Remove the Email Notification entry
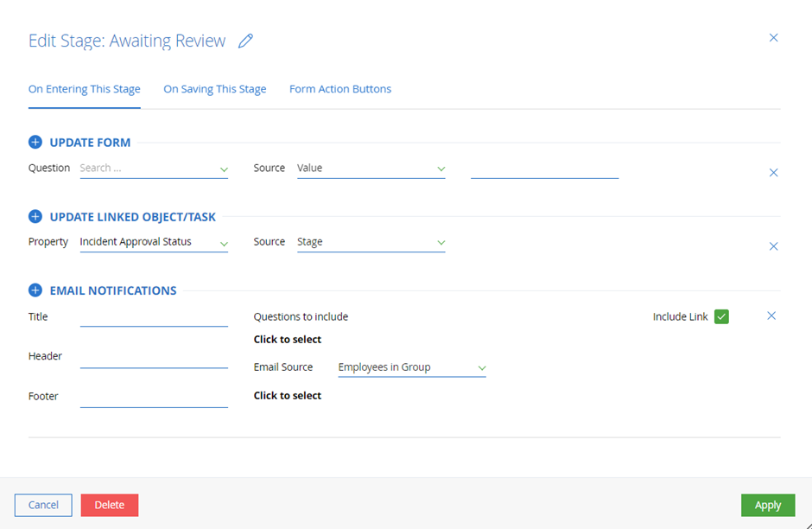Viewport: 812px width, 529px height. pos(771,315)
